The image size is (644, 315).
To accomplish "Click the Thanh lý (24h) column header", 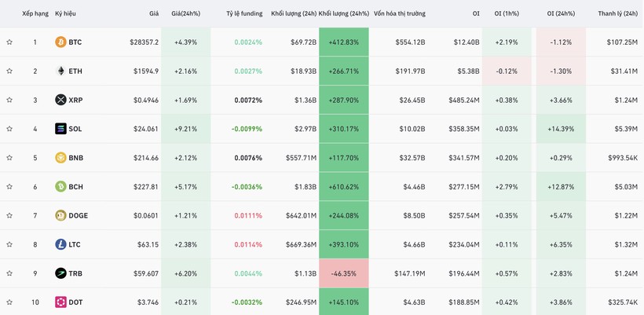I will (617, 13).
